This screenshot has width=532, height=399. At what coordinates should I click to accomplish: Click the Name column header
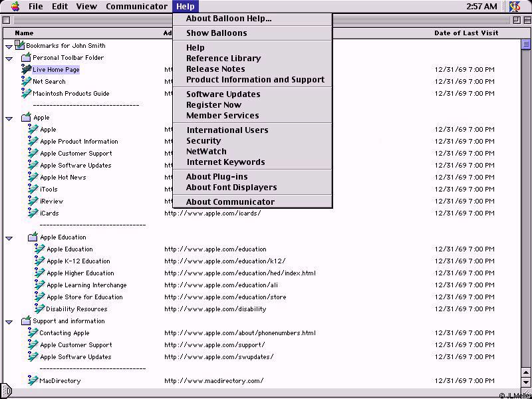24,33
